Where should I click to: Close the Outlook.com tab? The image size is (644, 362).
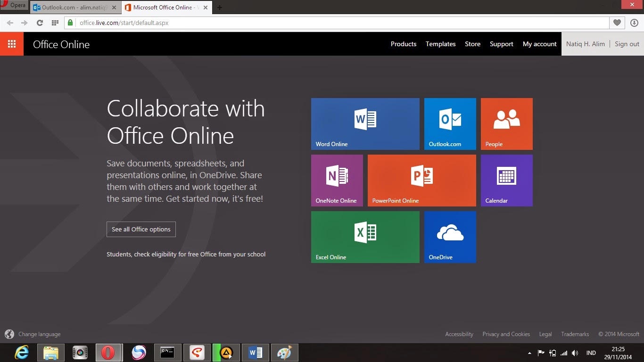(114, 8)
